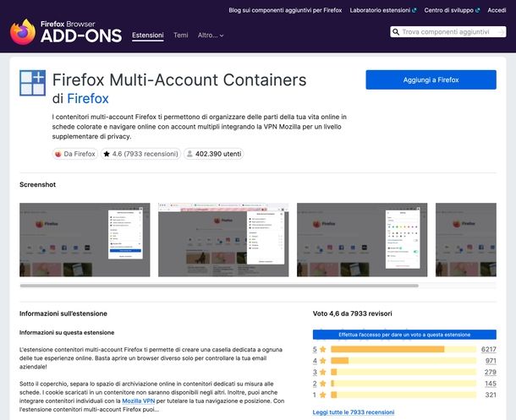Click Effettua l'accesso per dare un voto button
Image resolution: width=516 pixels, height=420 pixels.
click(404, 335)
